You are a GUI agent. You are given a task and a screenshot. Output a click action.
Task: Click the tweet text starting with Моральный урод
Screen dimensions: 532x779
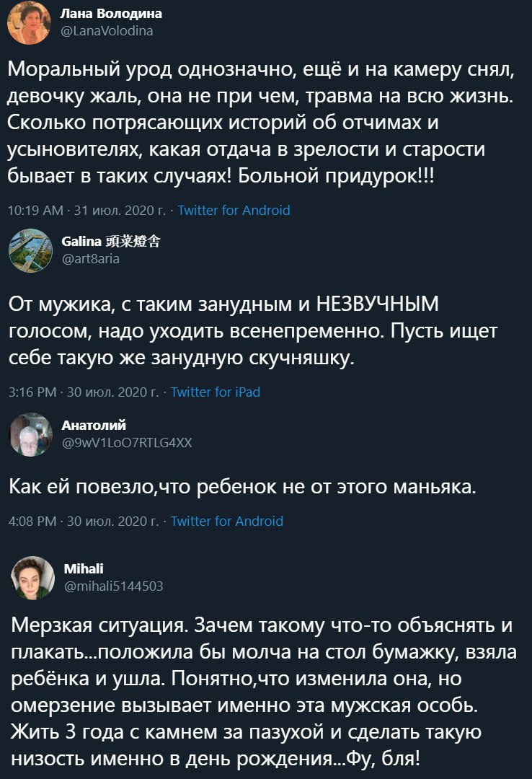pos(261,122)
